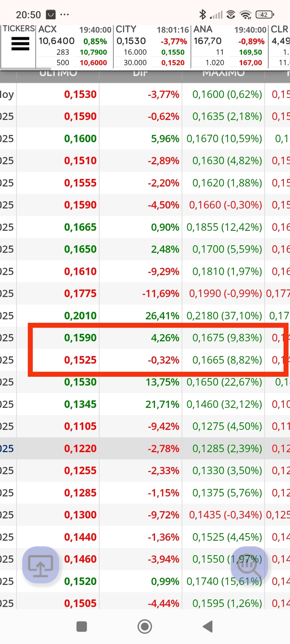
Task: Tap Android back navigation arrow
Action: coord(208,627)
